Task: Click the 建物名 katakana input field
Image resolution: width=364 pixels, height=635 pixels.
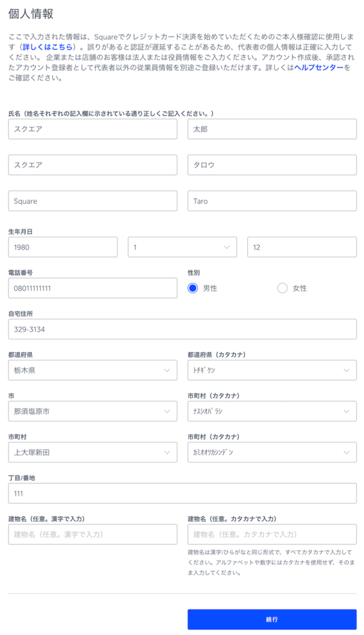Action: pos(272,534)
